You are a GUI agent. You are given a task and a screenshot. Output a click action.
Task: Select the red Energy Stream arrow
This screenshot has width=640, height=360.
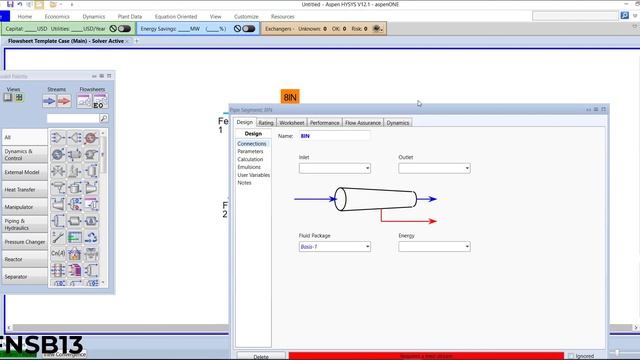click(x=64, y=101)
